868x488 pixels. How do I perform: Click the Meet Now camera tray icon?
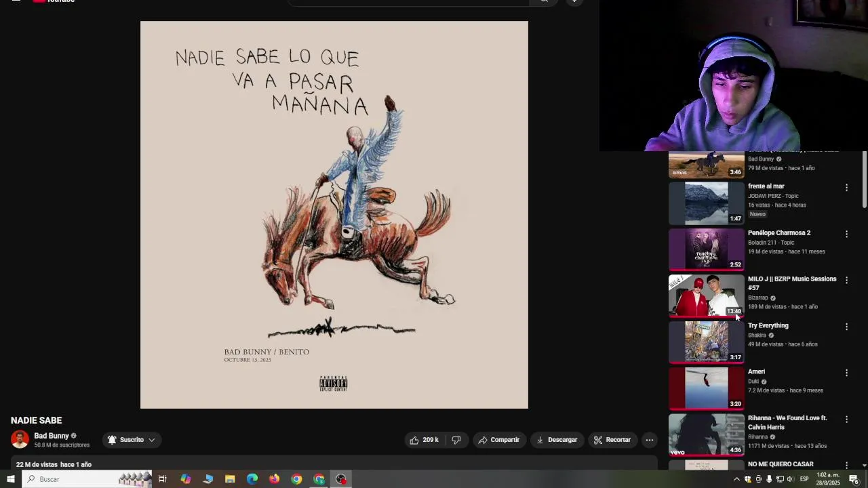pyautogui.click(x=758, y=479)
